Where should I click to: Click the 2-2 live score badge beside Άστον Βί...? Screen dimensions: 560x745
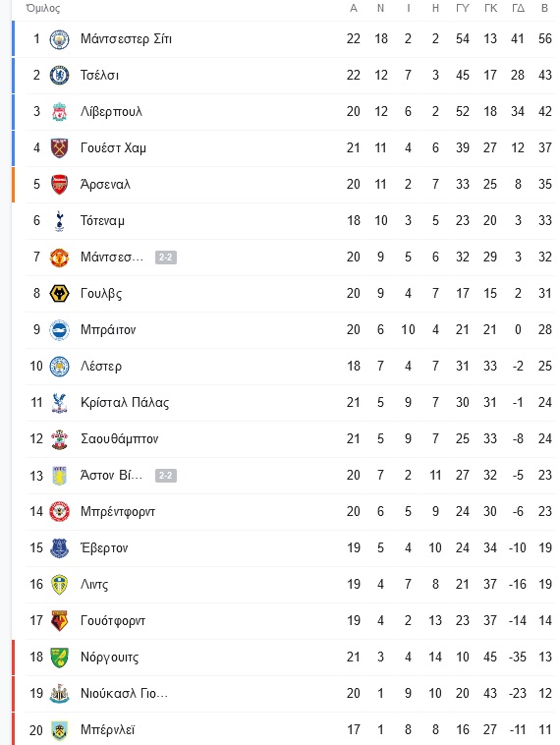pyautogui.click(x=166, y=476)
